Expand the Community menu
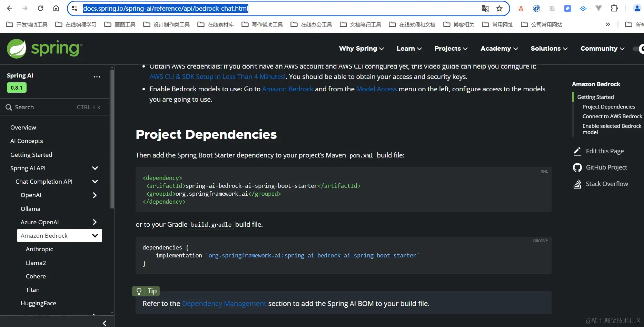The height and width of the screenshot is (327, 644). click(603, 49)
